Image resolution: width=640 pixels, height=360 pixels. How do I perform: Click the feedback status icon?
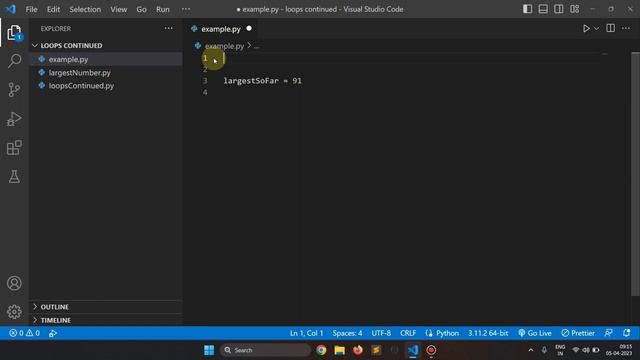pyautogui.click(x=608, y=333)
